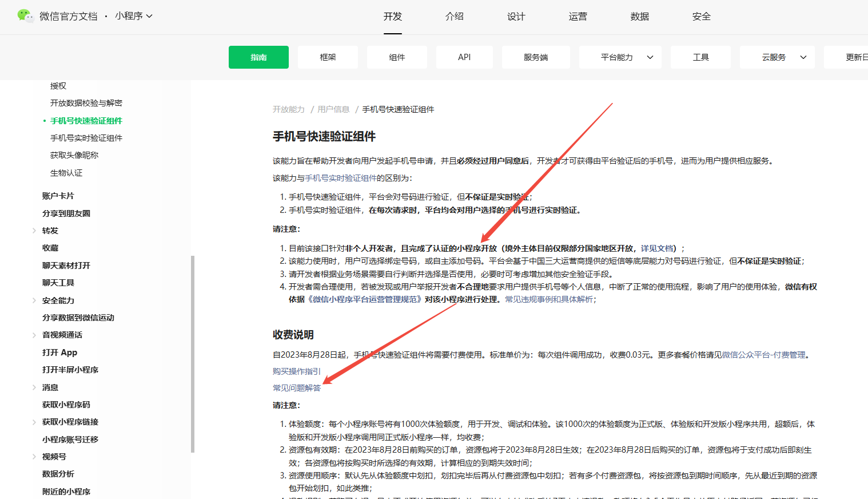Viewport: 868px width, 499px height.
Task: Switch to the 安全 top tab
Action: click(702, 17)
